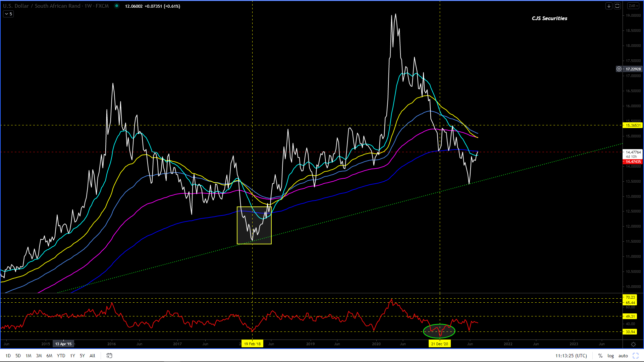Open timezone menu at 11:13:25 (UTC)
Screen dimensions: 644x362
(571, 356)
